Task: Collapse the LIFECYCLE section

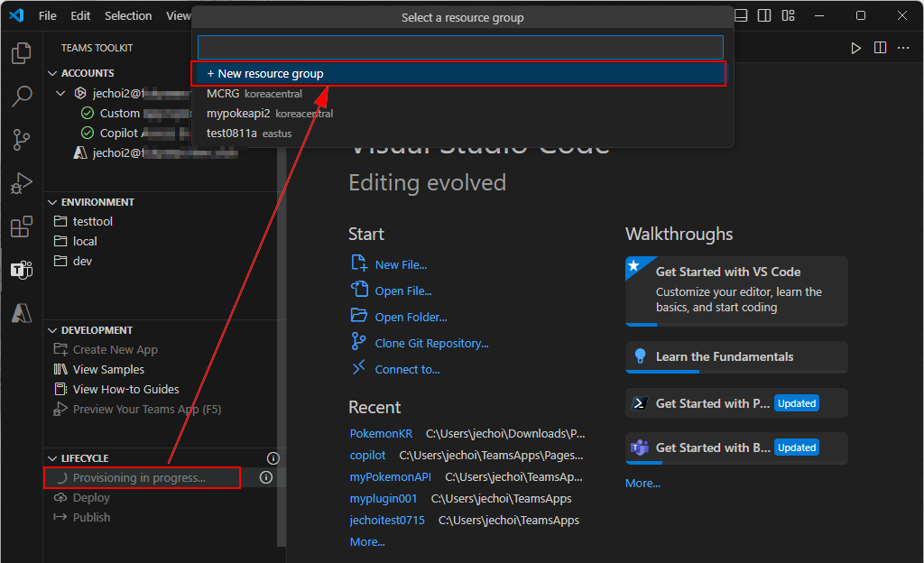Action: coord(52,458)
